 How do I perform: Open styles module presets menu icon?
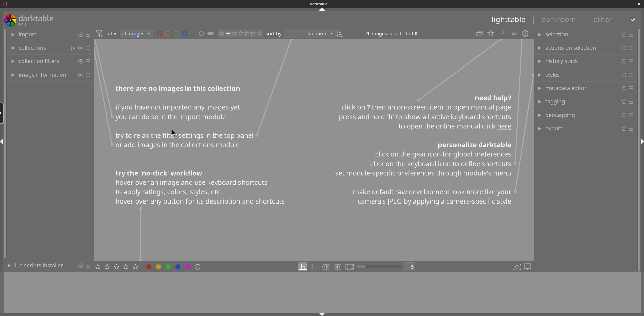[x=631, y=75]
